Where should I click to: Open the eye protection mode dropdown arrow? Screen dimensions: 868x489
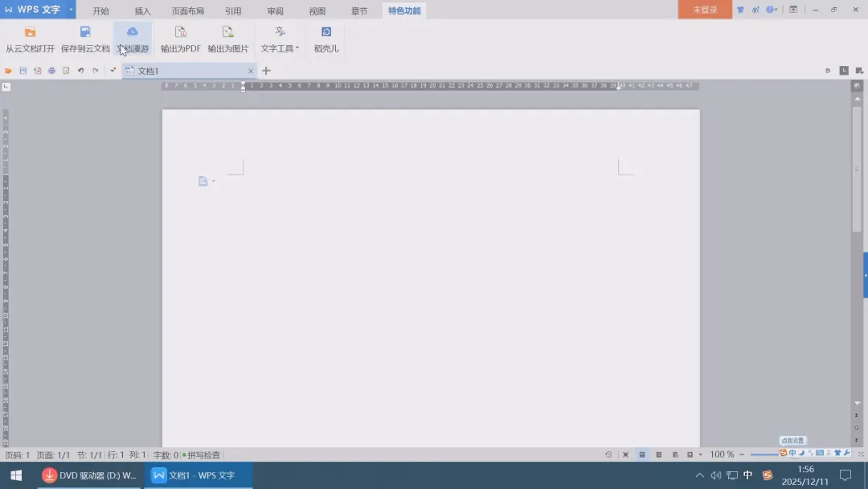coord(700,454)
